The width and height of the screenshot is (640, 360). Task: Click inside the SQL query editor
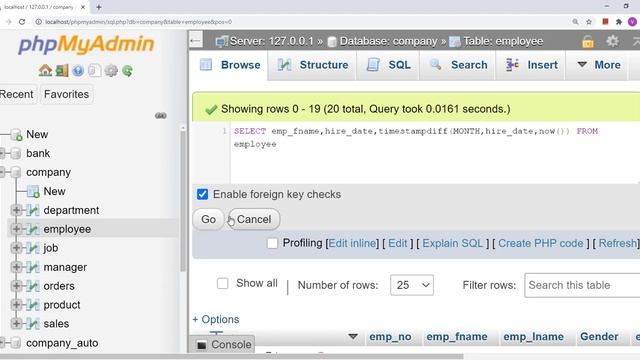click(x=435, y=153)
